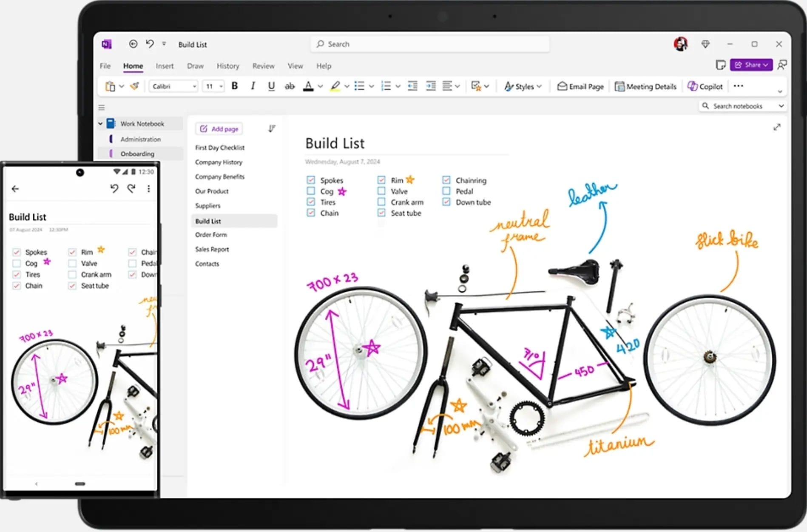Click the Format Painter icon

[x=134, y=86]
